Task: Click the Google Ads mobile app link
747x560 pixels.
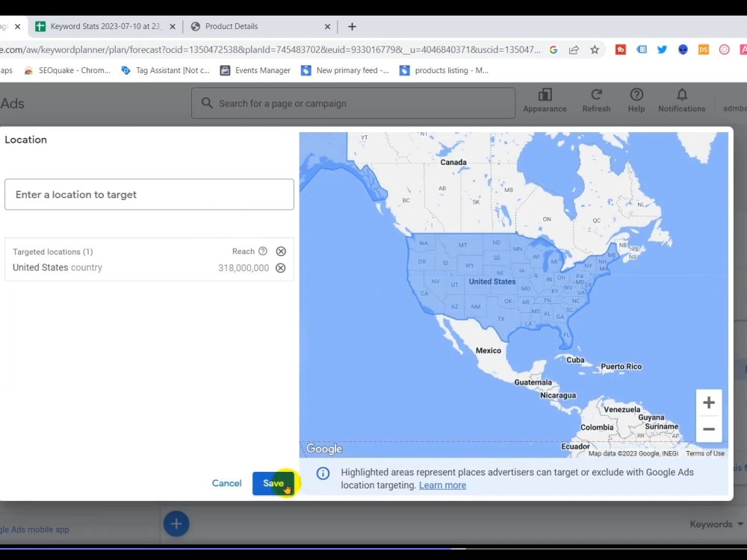Action: [34, 529]
